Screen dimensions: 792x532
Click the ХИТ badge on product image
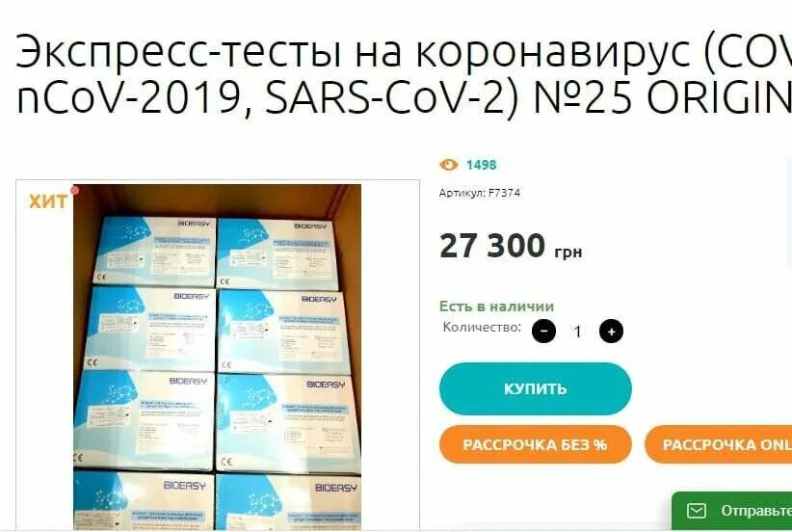[x=48, y=201]
